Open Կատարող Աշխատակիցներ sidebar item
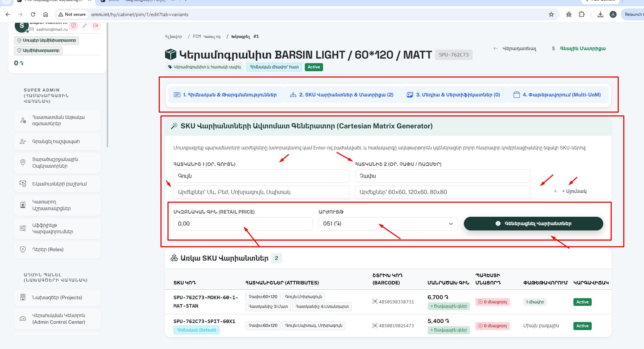Viewport: 644px width, 349px height. (x=58, y=205)
